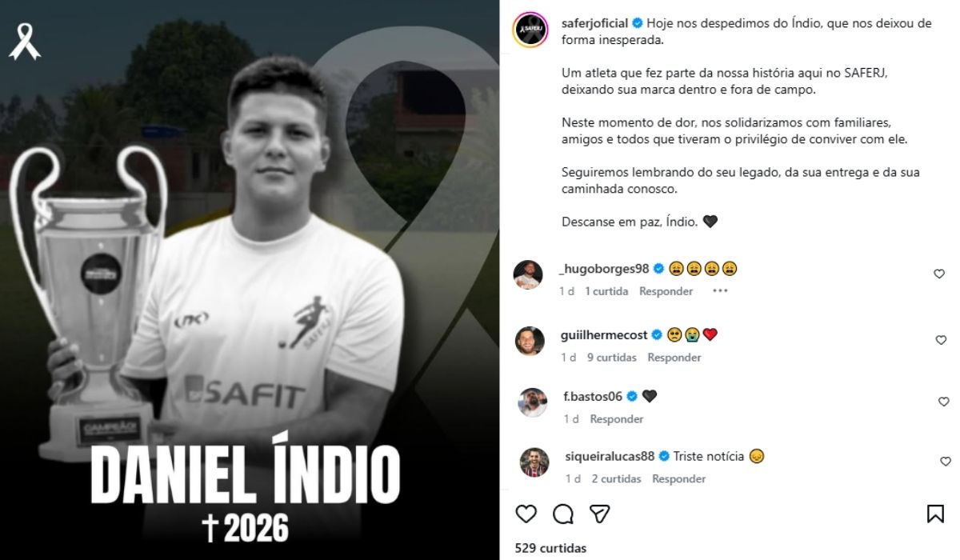This screenshot has height=560, width=960.
Task: Reply to siqueiralucas88's comment
Action: pos(678,479)
